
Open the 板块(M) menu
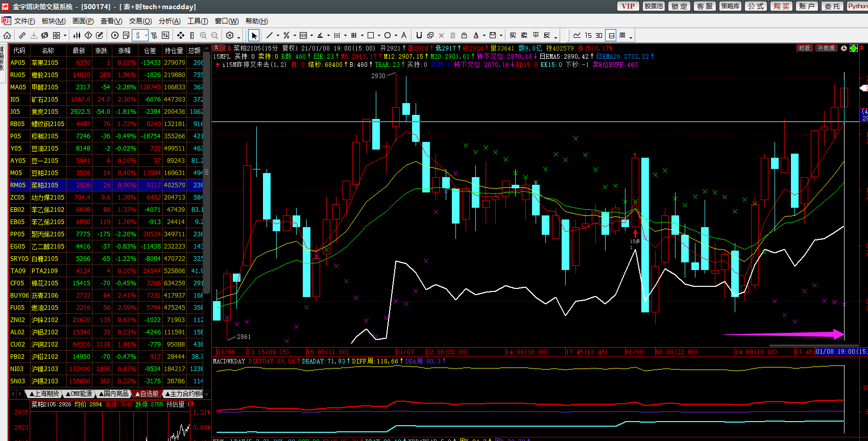pyautogui.click(x=54, y=21)
